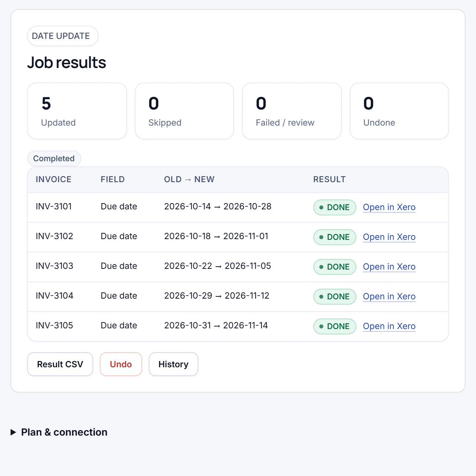476x476 pixels.
Task: Click Due date field in INV-3101 row
Action: (119, 206)
